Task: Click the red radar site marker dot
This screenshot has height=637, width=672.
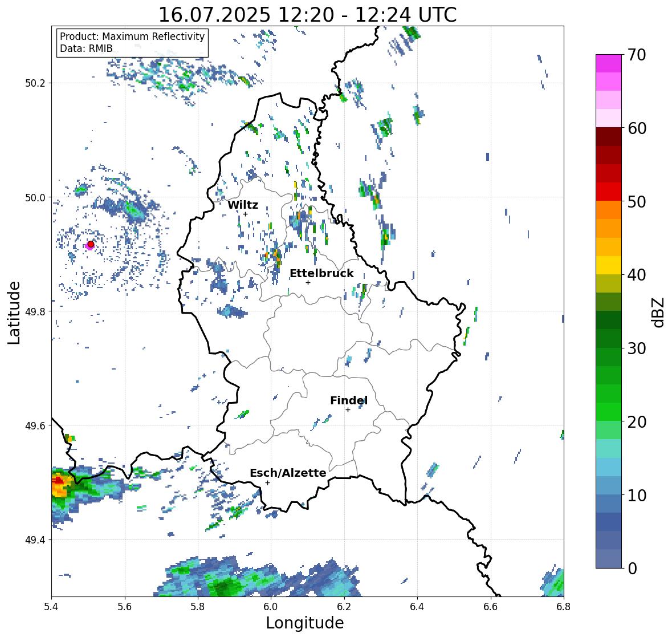Action: coord(91,244)
